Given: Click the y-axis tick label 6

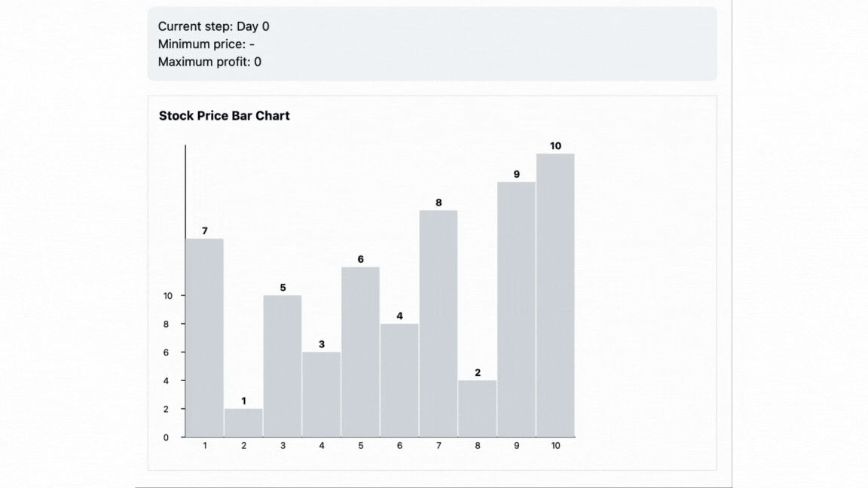Looking at the screenshot, I should 166,352.
